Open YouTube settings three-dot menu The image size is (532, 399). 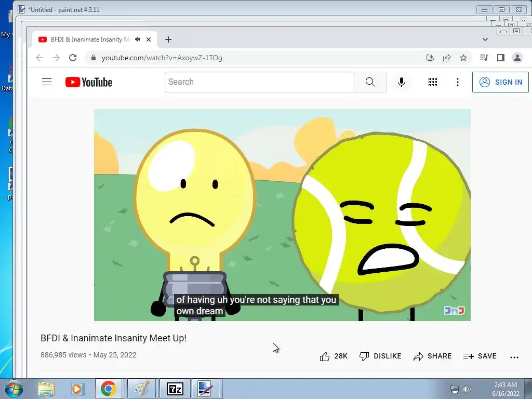457,82
